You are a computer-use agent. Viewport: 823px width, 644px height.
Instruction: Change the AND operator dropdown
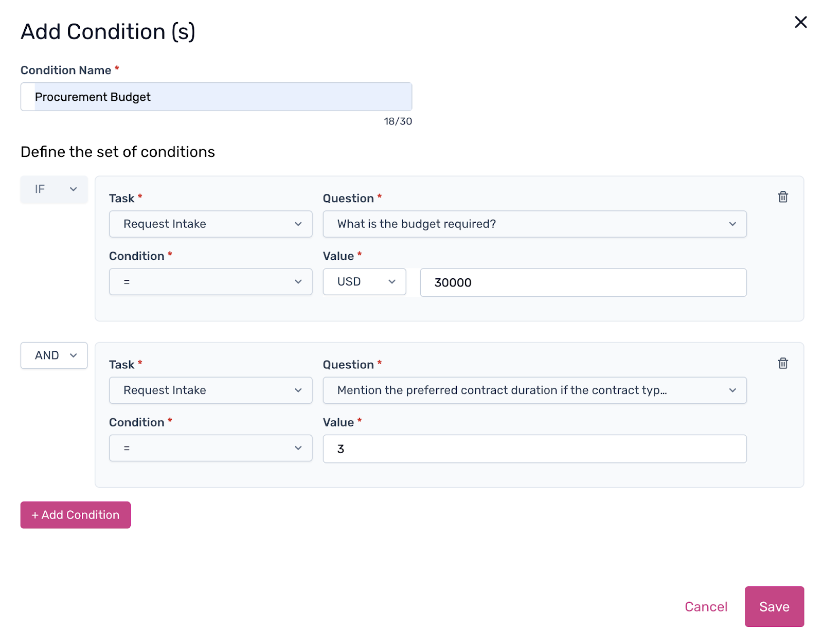coord(53,355)
